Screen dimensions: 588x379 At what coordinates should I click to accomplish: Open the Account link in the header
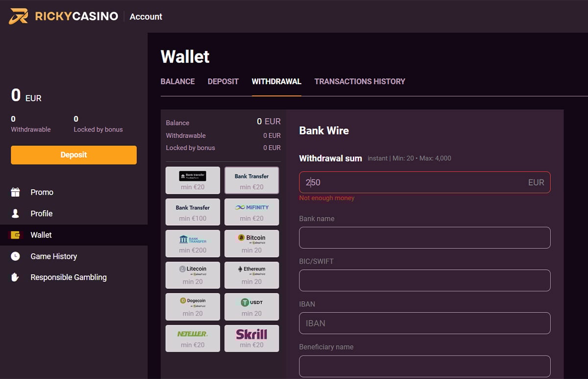(x=146, y=17)
